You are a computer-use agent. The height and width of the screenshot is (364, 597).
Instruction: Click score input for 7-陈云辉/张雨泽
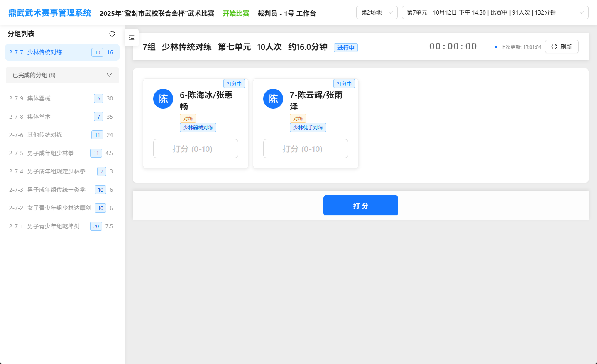[x=306, y=149]
